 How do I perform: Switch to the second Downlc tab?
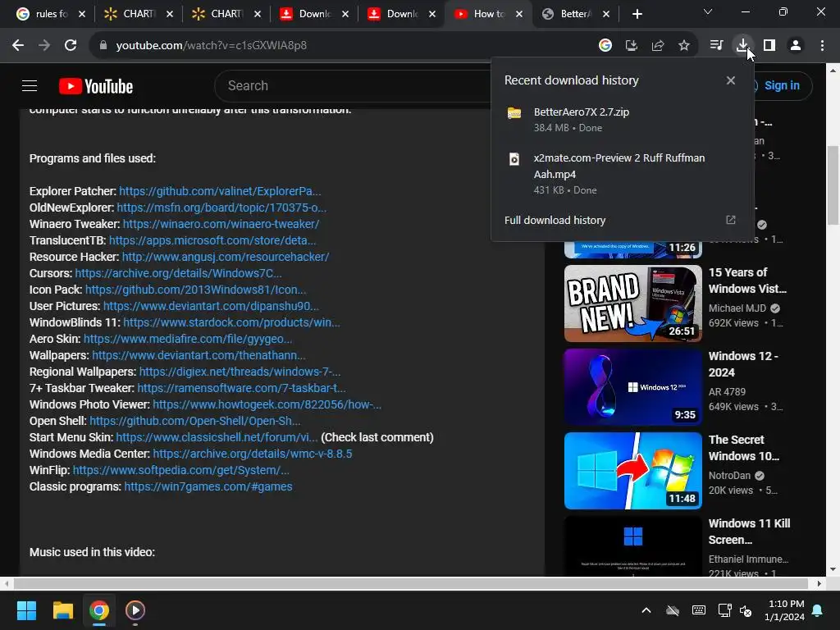[401, 14]
